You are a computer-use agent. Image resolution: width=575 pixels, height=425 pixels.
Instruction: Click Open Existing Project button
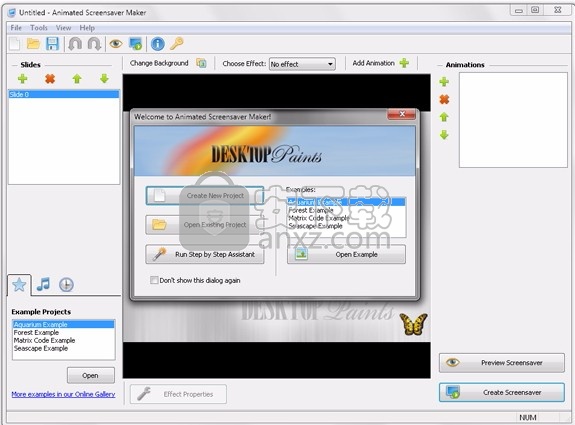click(205, 224)
